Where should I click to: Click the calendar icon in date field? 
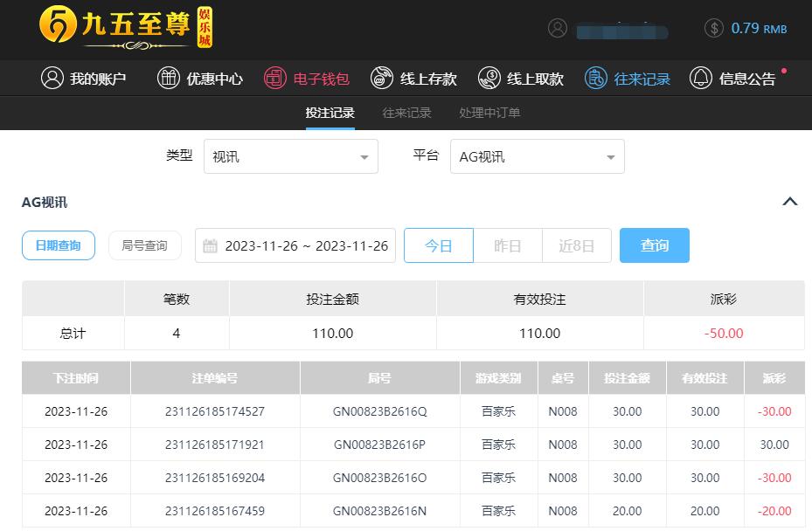[210, 245]
